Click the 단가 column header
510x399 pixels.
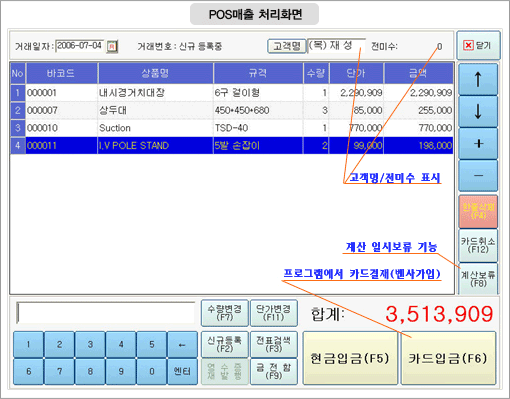356,73
